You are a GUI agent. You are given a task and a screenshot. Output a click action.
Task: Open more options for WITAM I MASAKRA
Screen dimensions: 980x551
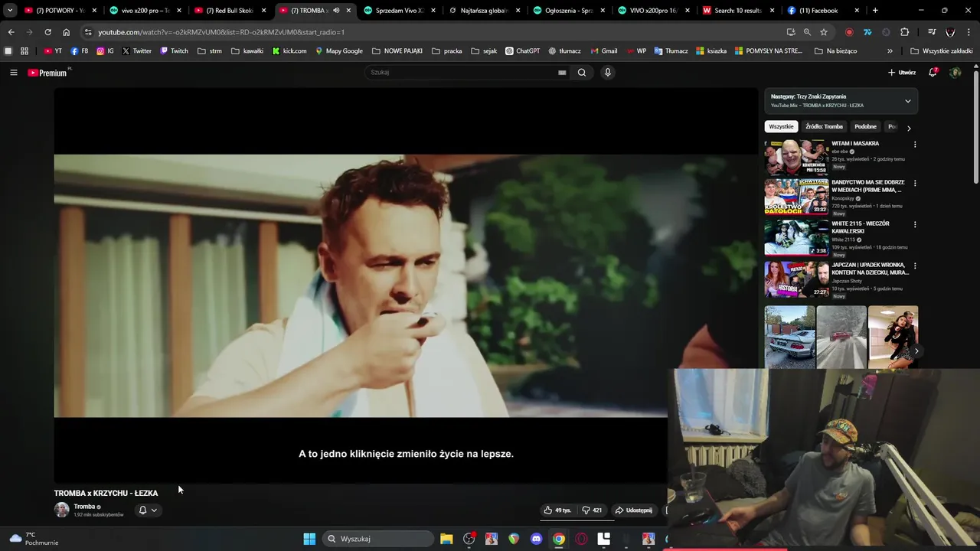(x=914, y=145)
